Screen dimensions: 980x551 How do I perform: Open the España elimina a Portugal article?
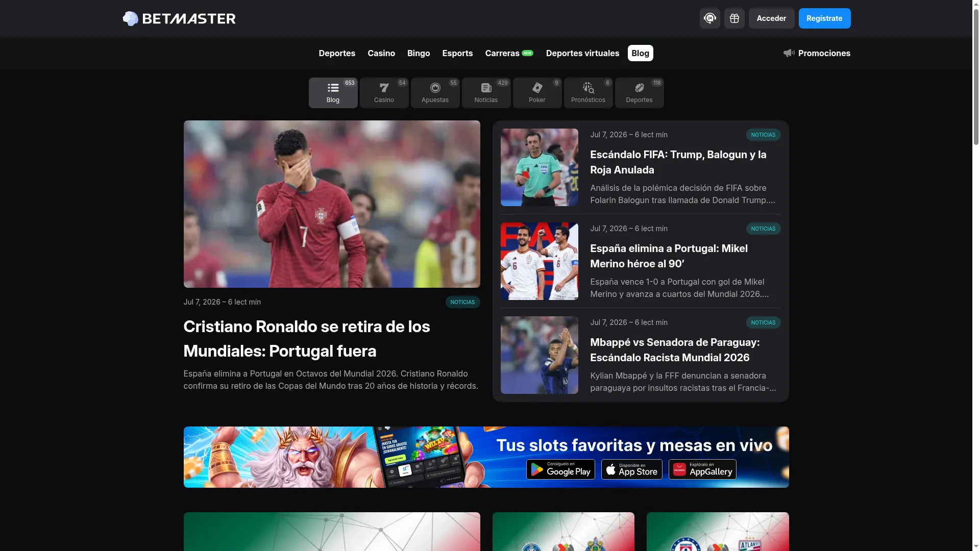669,256
